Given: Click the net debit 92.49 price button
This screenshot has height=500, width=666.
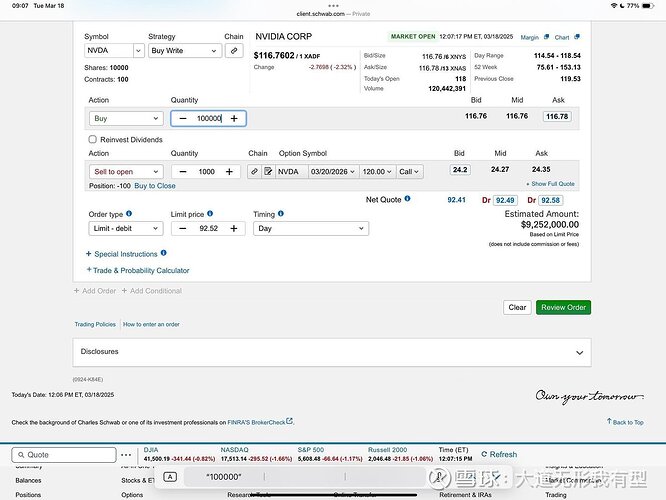Looking at the screenshot, I should pyautogui.click(x=505, y=200).
